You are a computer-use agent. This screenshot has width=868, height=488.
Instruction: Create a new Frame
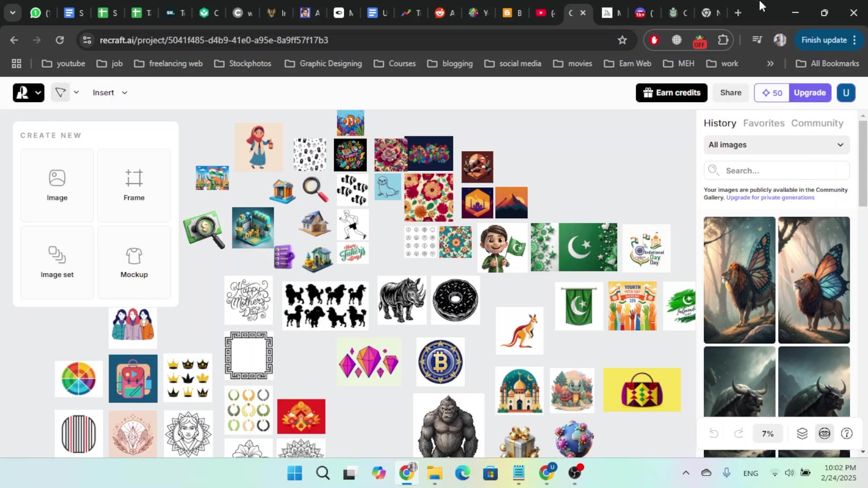pos(134,185)
